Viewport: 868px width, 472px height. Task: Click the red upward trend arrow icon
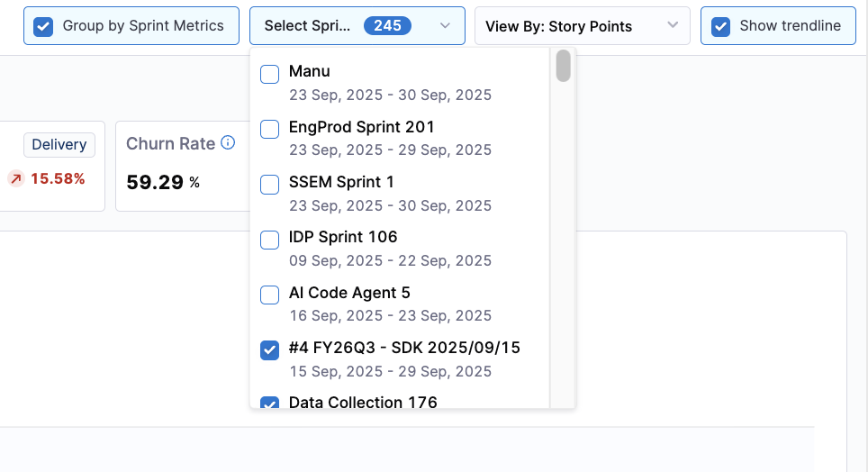point(15,178)
